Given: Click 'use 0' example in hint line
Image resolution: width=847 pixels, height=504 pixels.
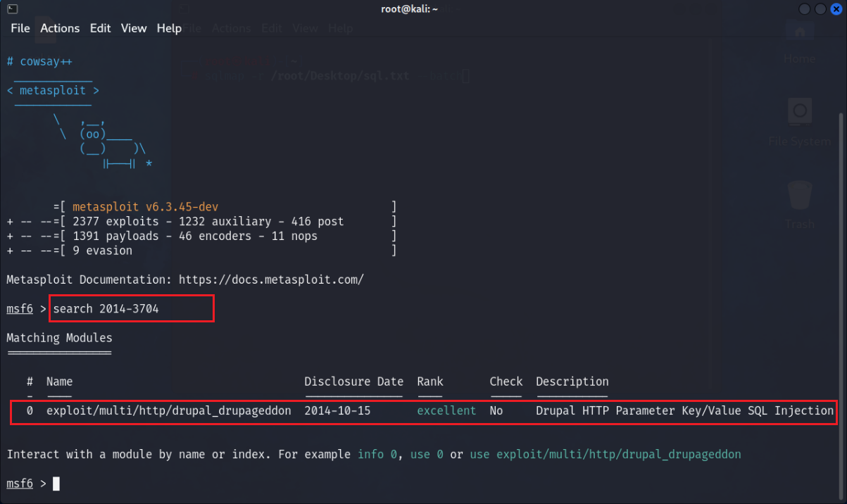Looking at the screenshot, I should (x=427, y=454).
